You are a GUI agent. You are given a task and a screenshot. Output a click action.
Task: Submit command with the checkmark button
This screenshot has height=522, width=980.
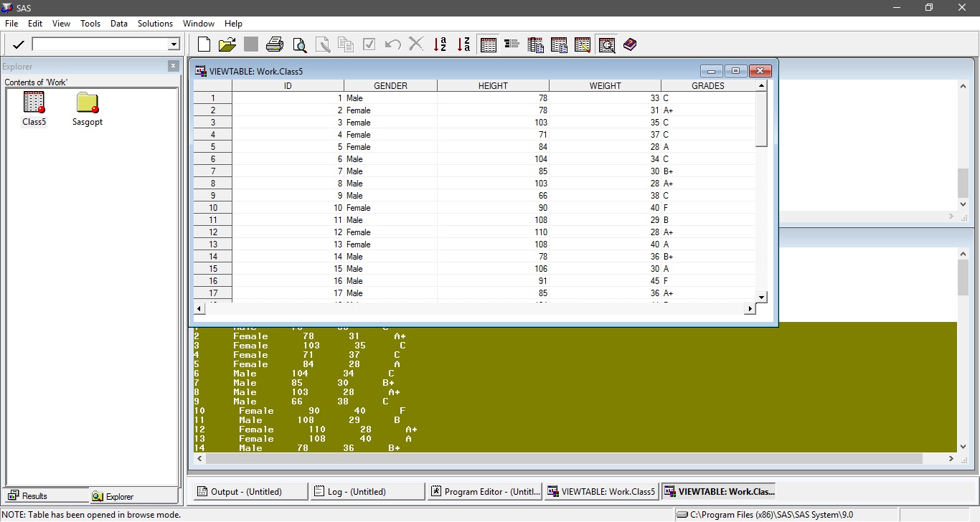pos(17,44)
